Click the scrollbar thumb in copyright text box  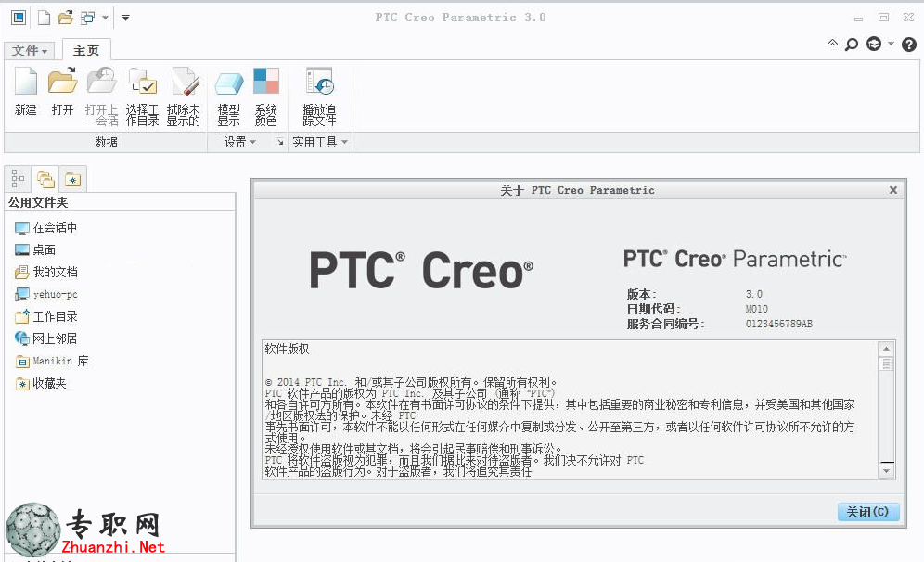[x=886, y=364]
